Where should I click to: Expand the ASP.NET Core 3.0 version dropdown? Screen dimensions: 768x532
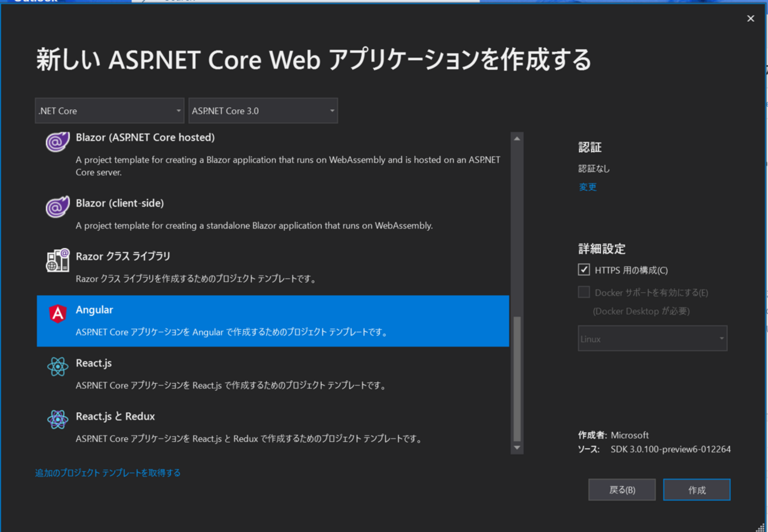[x=263, y=111]
